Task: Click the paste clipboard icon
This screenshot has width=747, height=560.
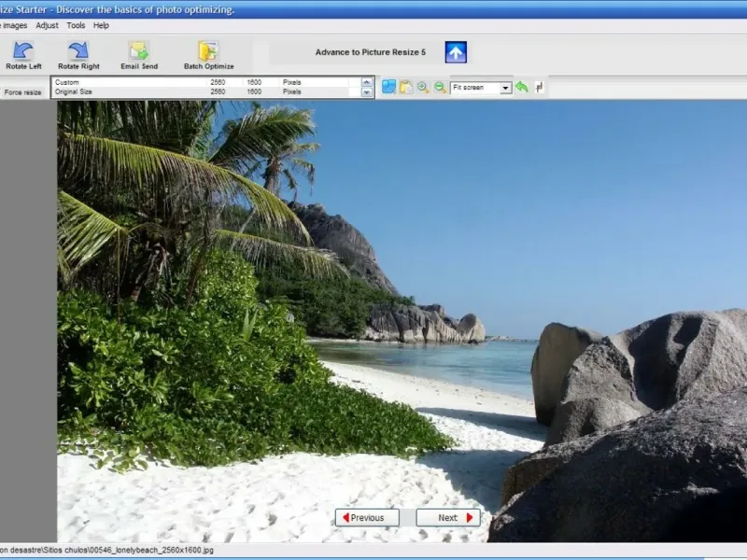Action: [x=406, y=87]
